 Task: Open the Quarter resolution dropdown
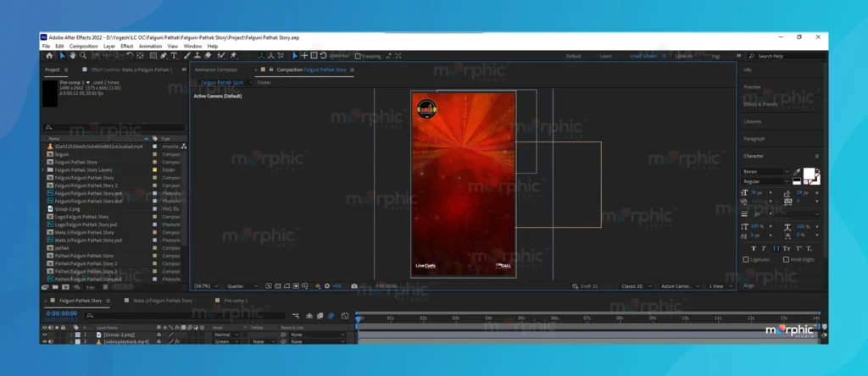click(242, 286)
